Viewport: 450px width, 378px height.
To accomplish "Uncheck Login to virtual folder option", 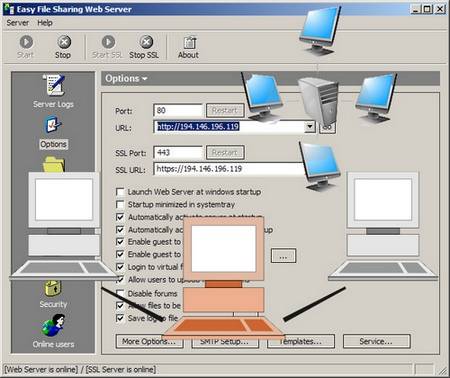I will (x=120, y=267).
